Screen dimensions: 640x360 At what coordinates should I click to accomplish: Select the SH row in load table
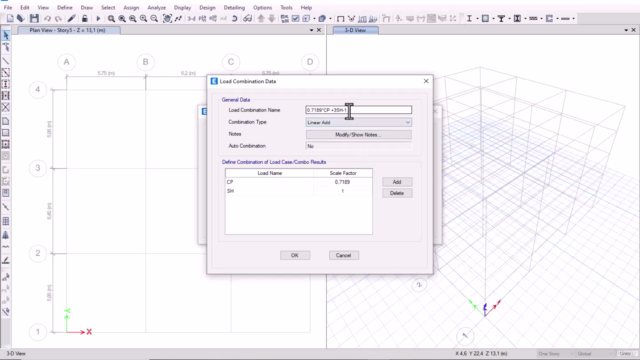(298, 191)
